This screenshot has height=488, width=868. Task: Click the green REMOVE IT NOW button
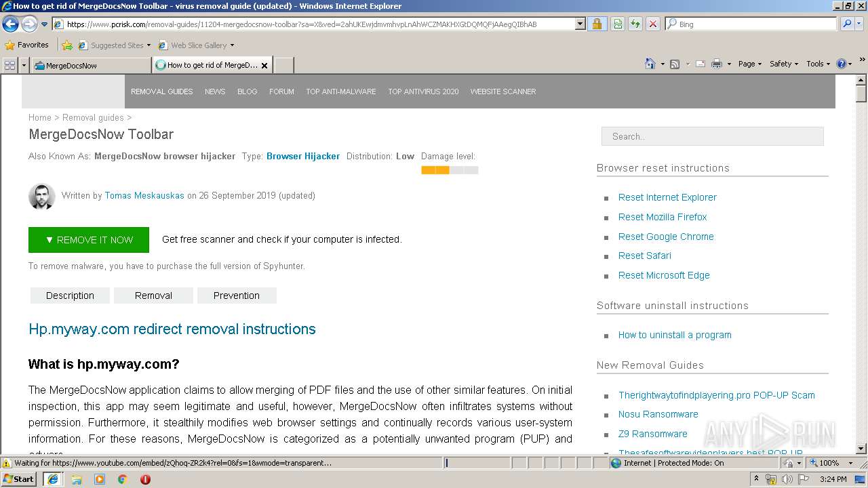[89, 240]
